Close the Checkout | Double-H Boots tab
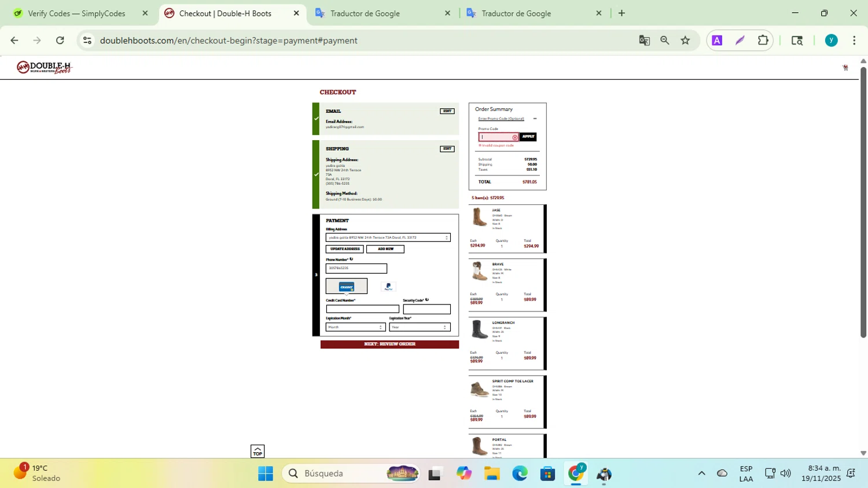This screenshot has height=488, width=868. pyautogui.click(x=296, y=13)
